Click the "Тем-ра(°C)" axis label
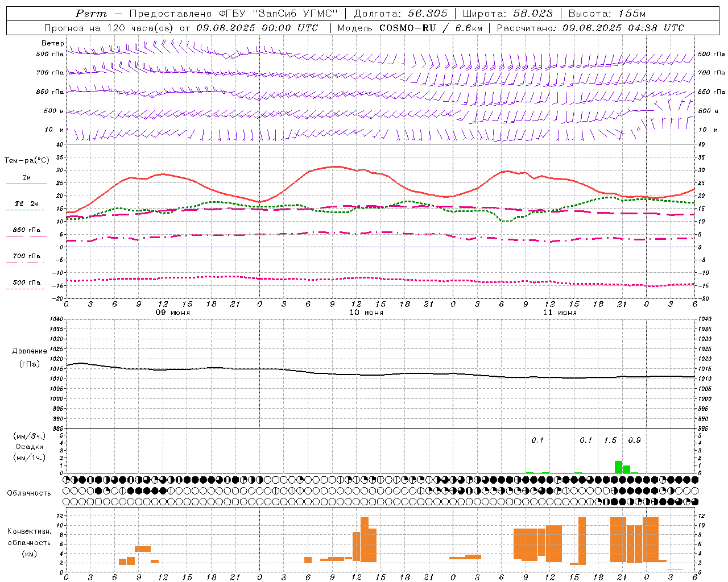The width and height of the screenshot is (728, 582). click(x=27, y=161)
